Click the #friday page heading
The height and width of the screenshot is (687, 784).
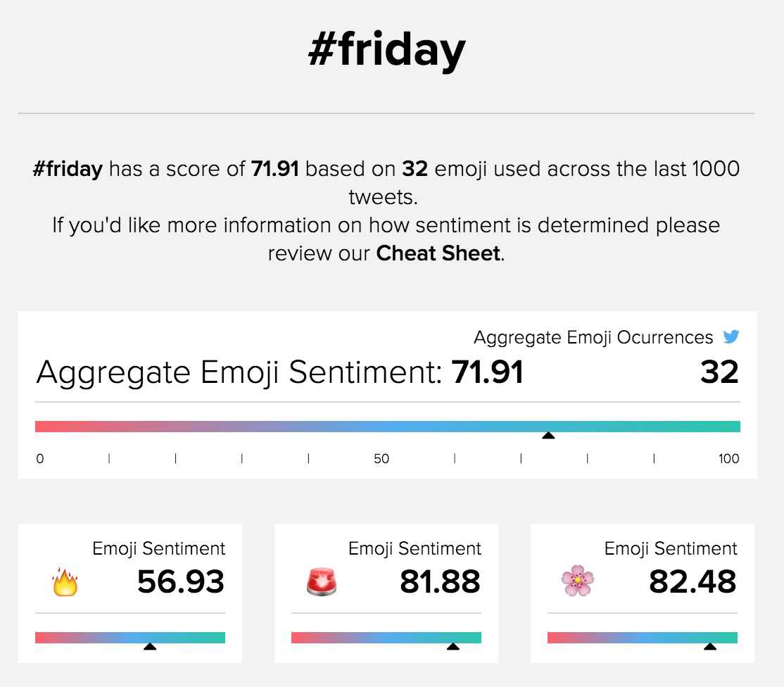(387, 50)
